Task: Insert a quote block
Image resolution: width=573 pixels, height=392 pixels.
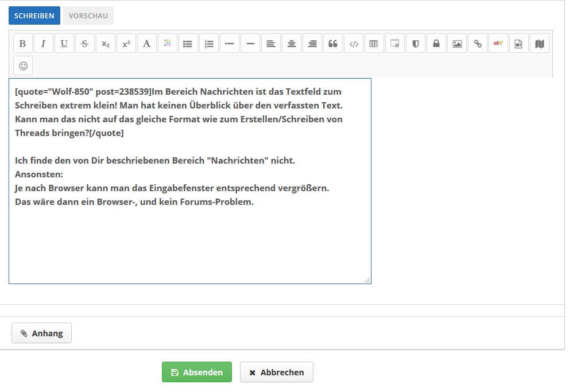Action: pyautogui.click(x=333, y=44)
